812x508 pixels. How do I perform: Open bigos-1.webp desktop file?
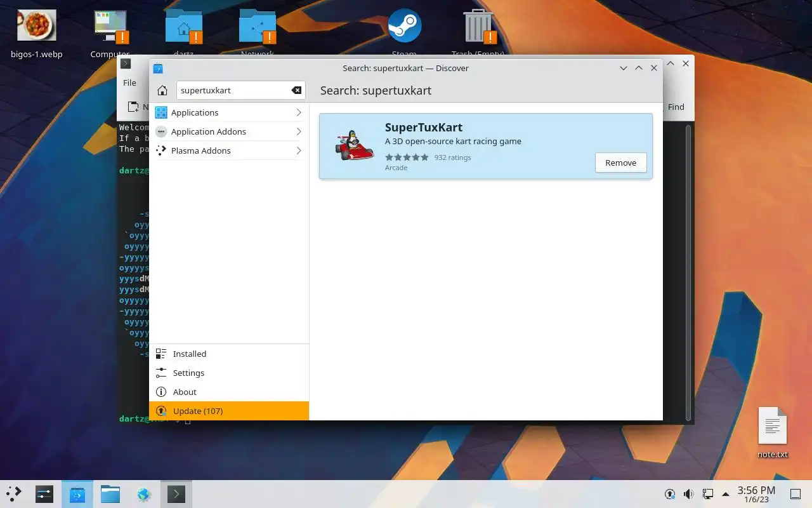click(x=37, y=33)
